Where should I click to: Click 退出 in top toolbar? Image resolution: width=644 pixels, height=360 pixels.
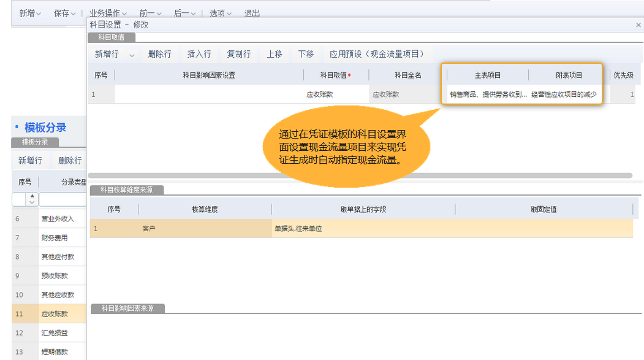(x=252, y=13)
